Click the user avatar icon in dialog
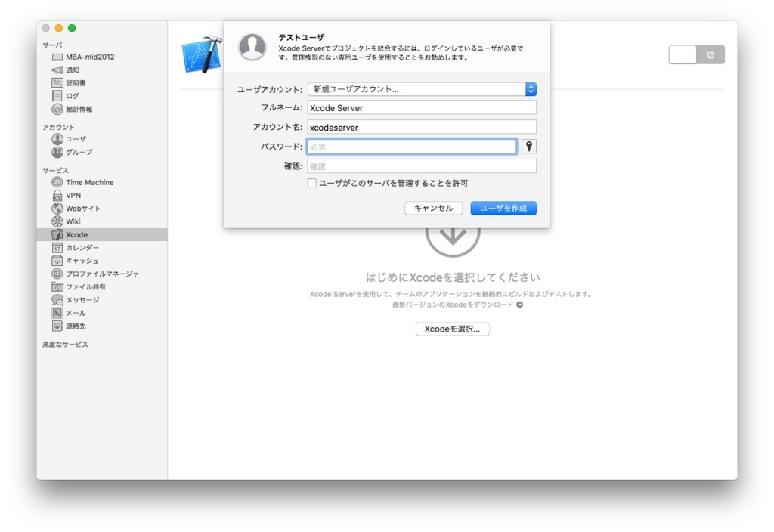Image resolution: width=774 pixels, height=532 pixels. coord(252,46)
